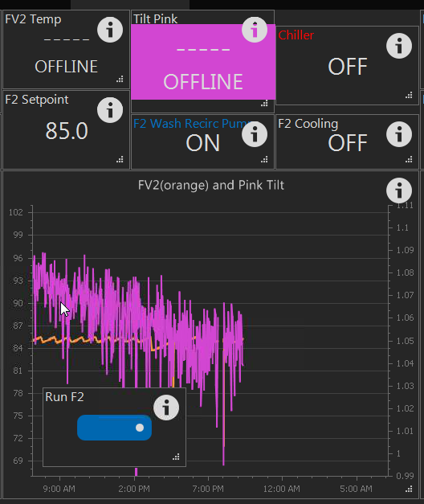
Task: Click the Tilt Pink info icon
Action: coord(255,30)
